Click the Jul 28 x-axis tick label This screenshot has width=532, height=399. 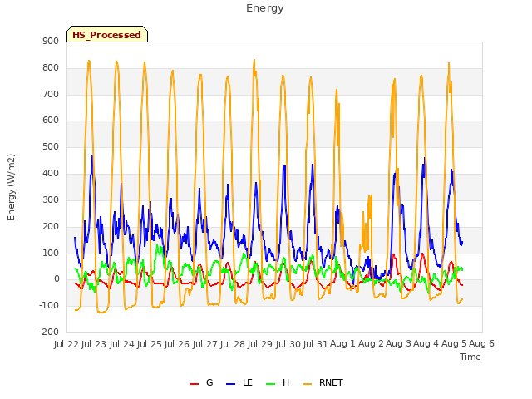point(233,344)
